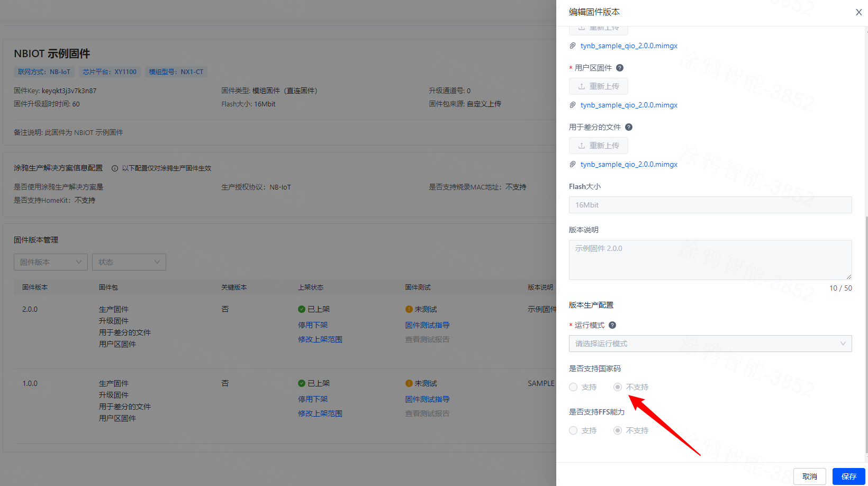Screen dimensions: 868x486
Task: Click the 模组型号: NX1-CT tag
Action: [176, 72]
